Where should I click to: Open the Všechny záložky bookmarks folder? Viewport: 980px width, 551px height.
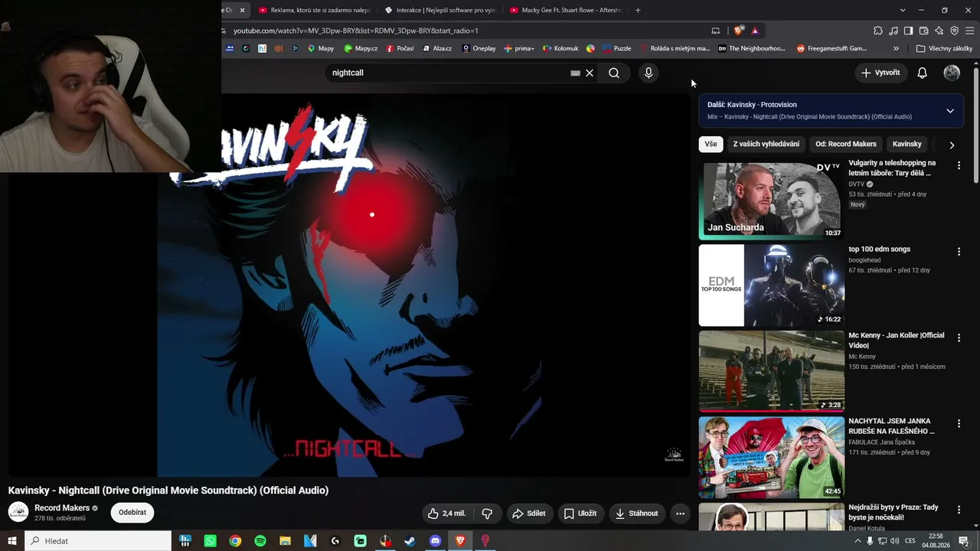(x=944, y=48)
